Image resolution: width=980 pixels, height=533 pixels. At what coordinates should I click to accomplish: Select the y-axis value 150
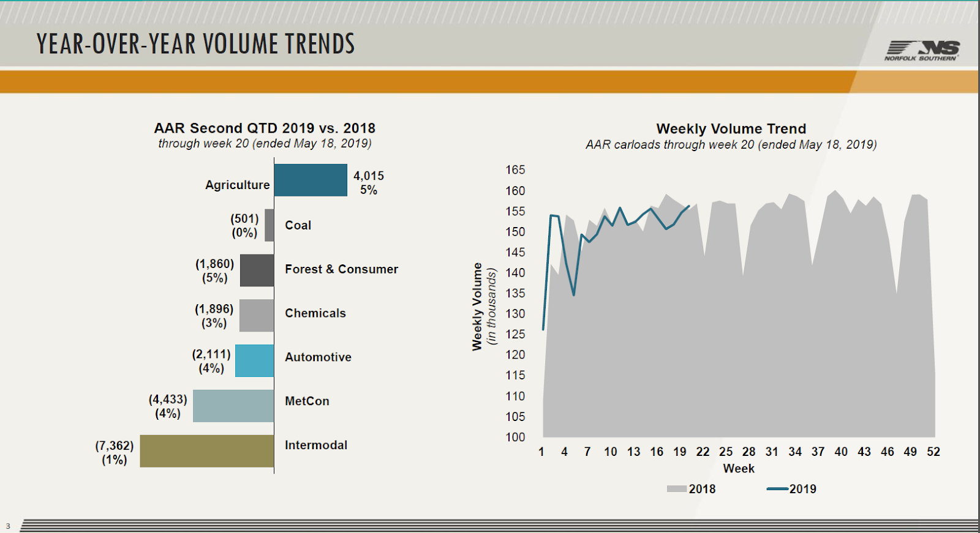[515, 231]
